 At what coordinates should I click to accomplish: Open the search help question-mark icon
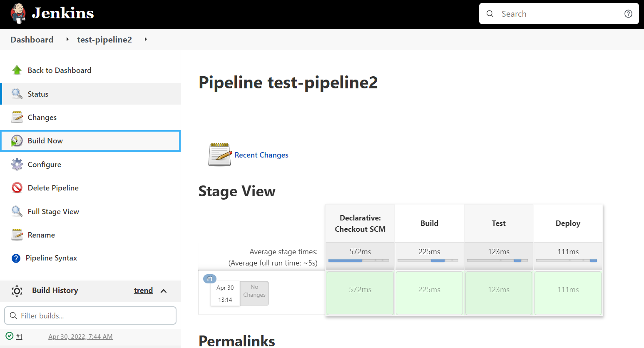[628, 14]
